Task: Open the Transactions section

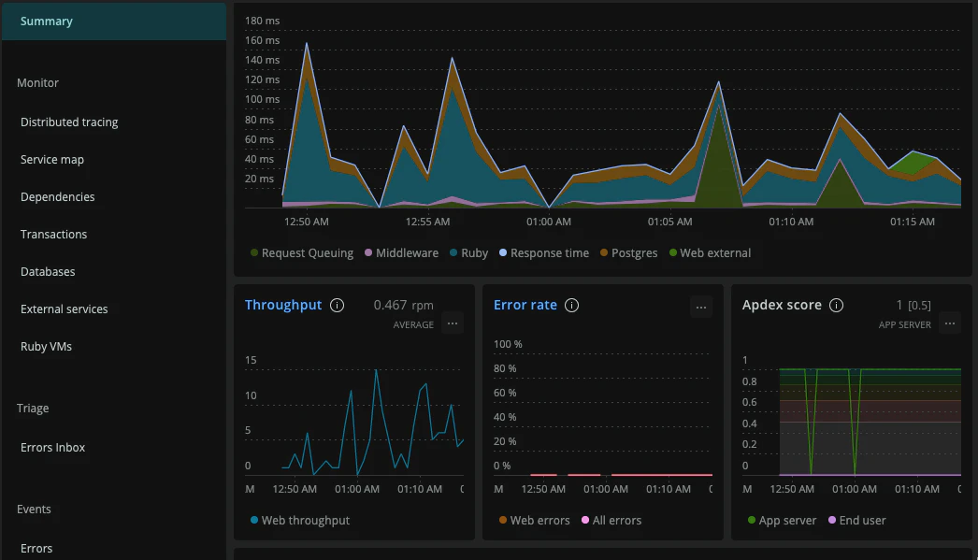Action: (x=53, y=234)
